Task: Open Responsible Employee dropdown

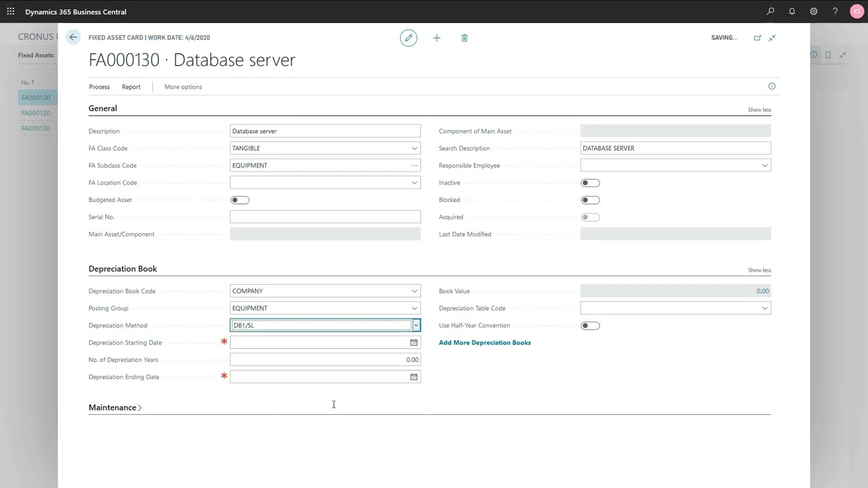Action: [x=764, y=165]
